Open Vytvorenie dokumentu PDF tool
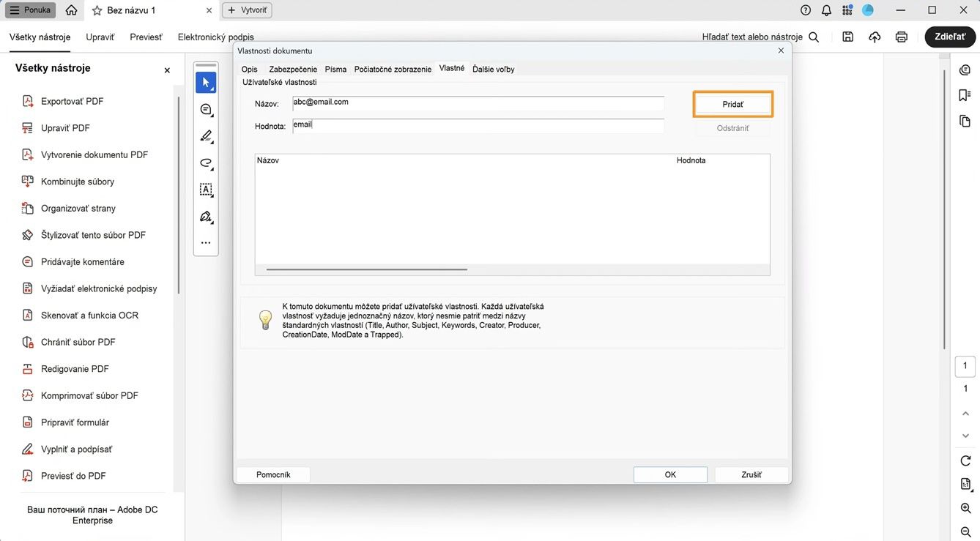 click(x=94, y=154)
